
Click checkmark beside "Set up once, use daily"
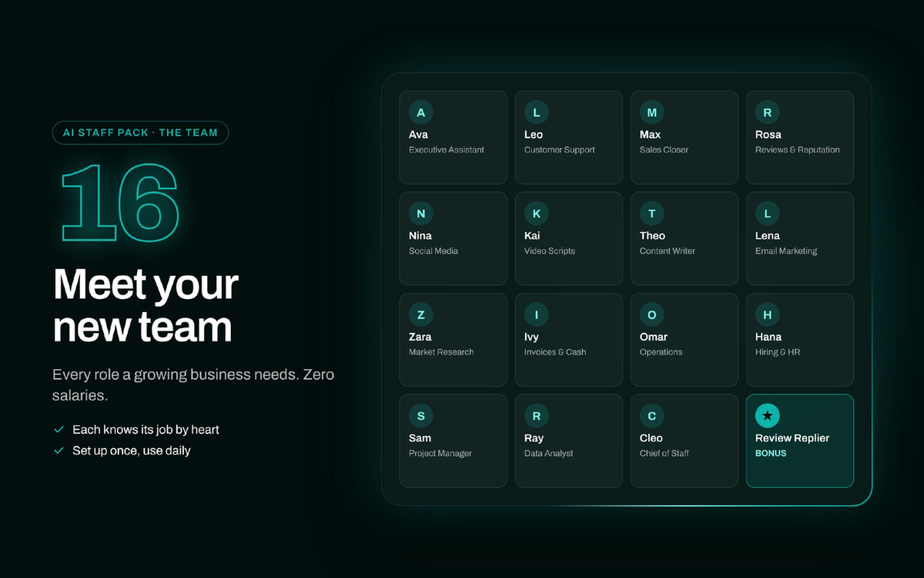click(x=59, y=450)
